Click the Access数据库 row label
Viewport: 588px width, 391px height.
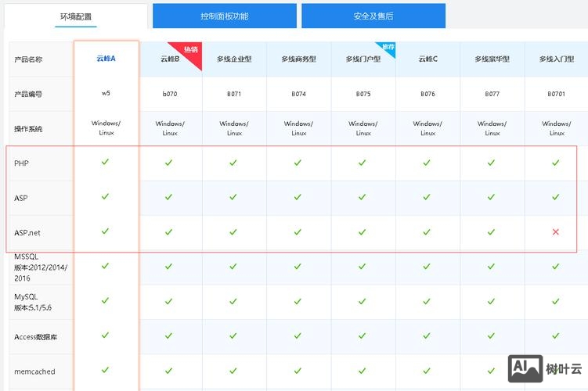(36, 337)
